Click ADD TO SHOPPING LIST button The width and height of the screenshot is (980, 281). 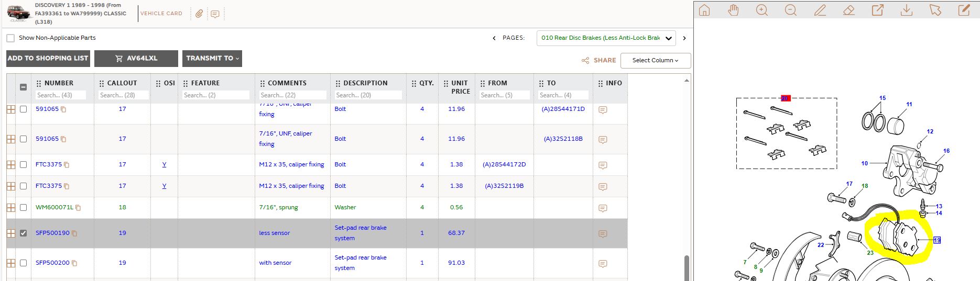(48, 59)
